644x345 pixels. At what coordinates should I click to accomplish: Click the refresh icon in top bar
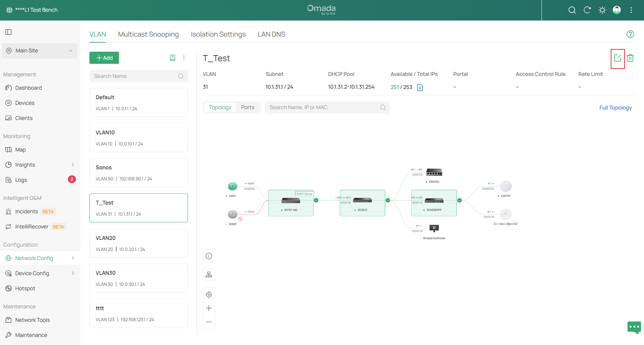click(x=587, y=10)
